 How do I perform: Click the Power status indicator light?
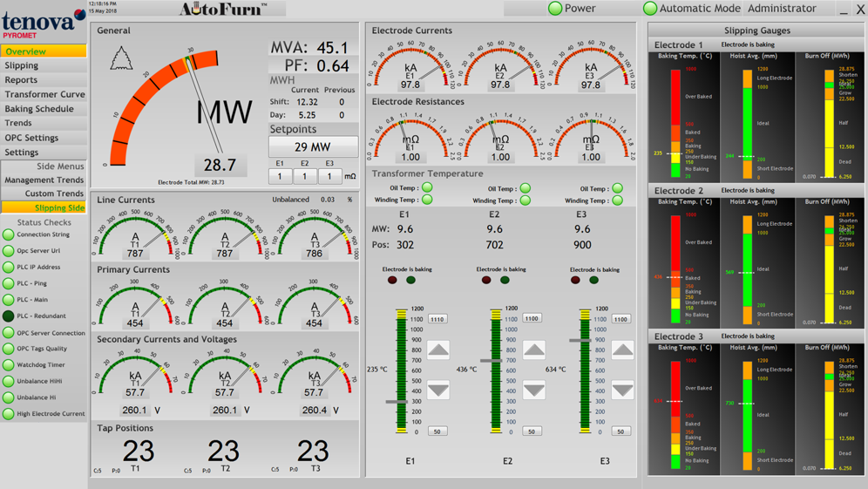click(555, 9)
